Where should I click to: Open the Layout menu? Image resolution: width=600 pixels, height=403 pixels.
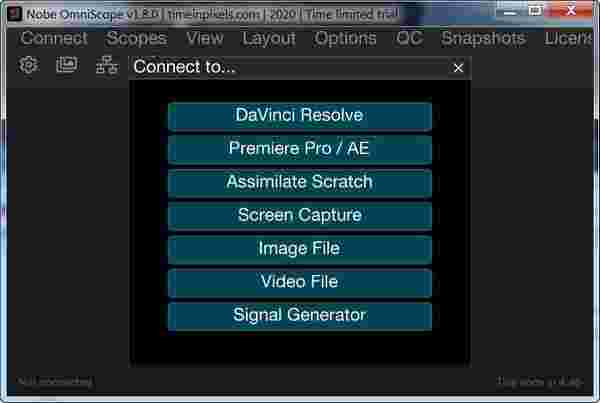point(269,38)
